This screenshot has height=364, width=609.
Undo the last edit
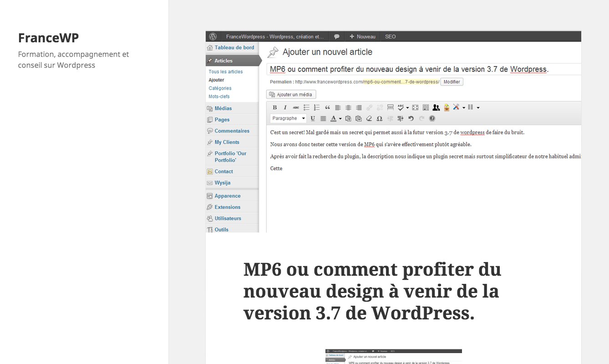point(411,118)
